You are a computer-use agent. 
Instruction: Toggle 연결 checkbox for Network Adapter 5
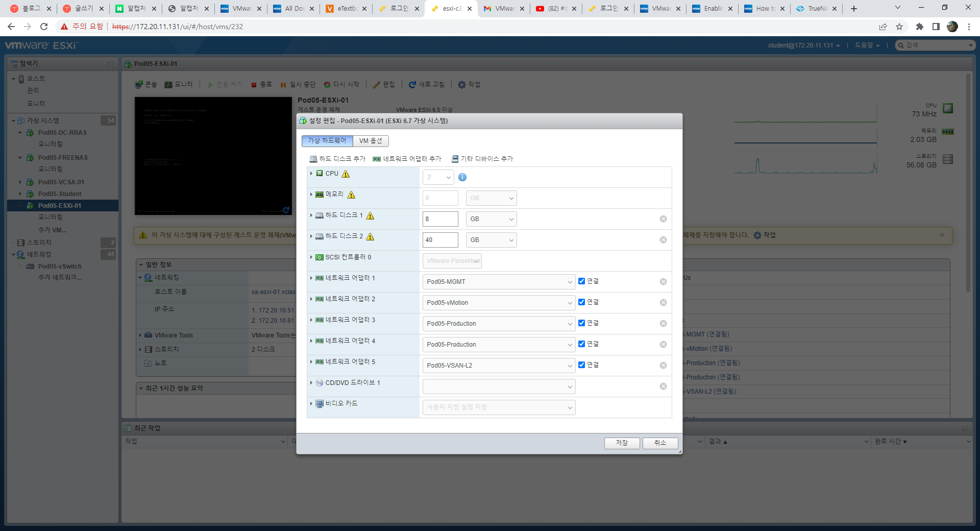tap(581, 365)
